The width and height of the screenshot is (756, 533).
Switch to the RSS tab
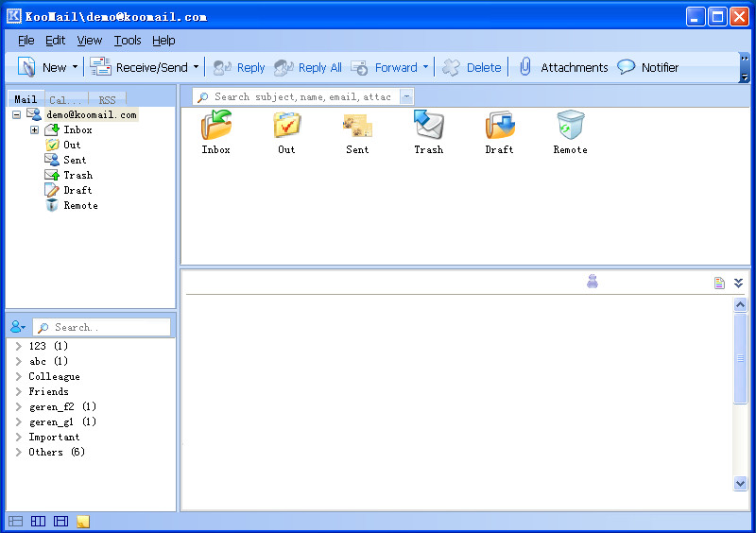(x=107, y=99)
